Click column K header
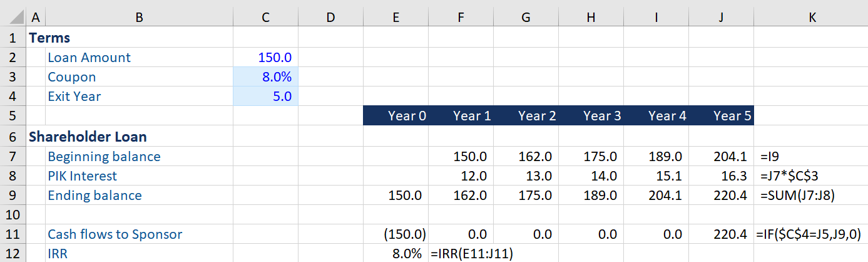Image resolution: width=868 pixels, height=262 pixels. tap(811, 18)
